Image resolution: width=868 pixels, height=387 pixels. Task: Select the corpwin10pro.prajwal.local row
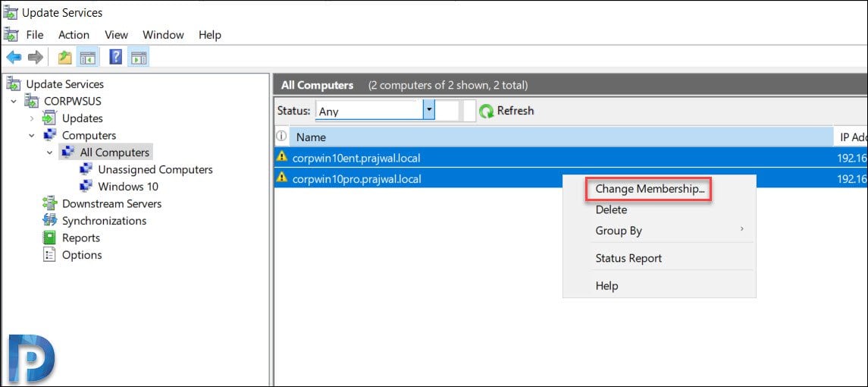pyautogui.click(x=571, y=178)
